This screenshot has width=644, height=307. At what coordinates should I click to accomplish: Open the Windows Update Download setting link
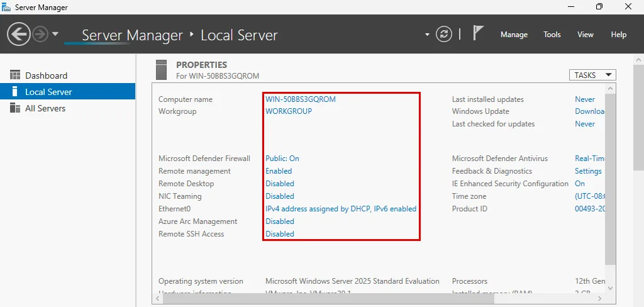pyautogui.click(x=590, y=111)
